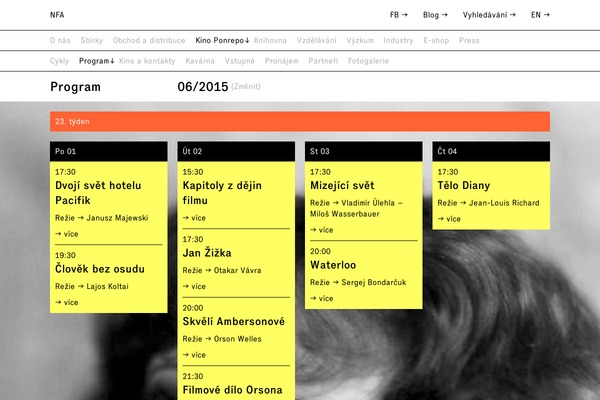600x400 pixels.
Task: Open the E-shop menu item
Action: point(436,40)
